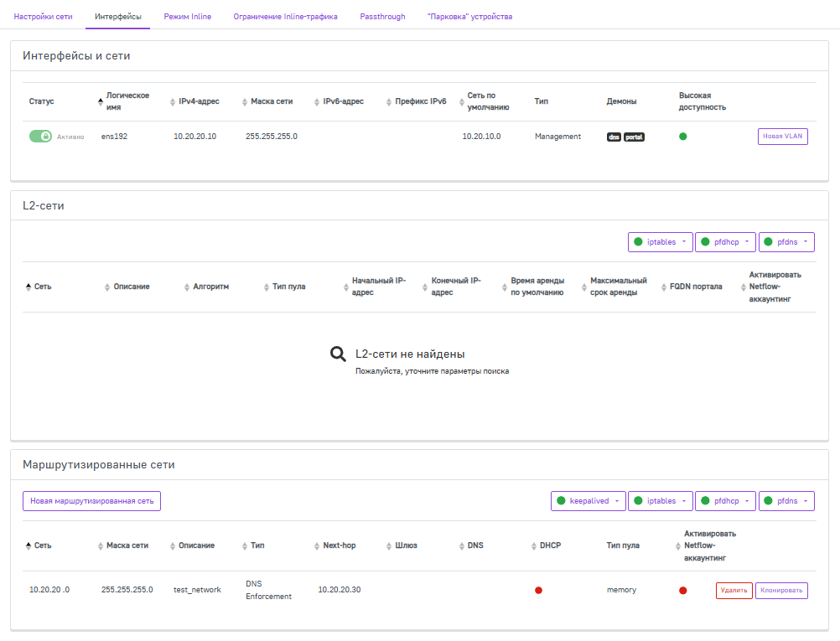Open the Passthrough tab
The height and width of the screenshot is (641, 840).
point(382,16)
